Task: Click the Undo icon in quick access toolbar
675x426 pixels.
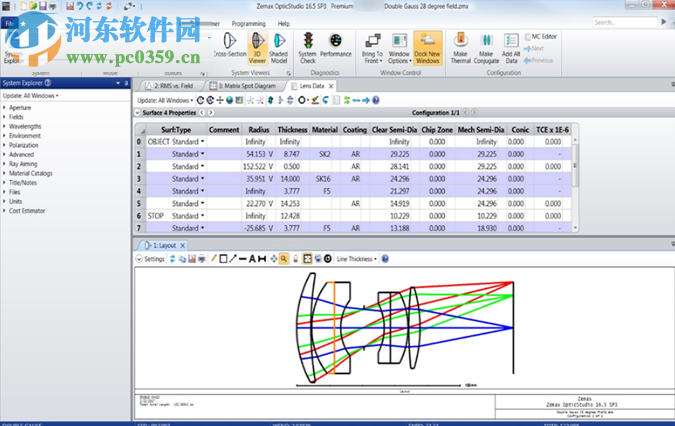Action: [80, 6]
